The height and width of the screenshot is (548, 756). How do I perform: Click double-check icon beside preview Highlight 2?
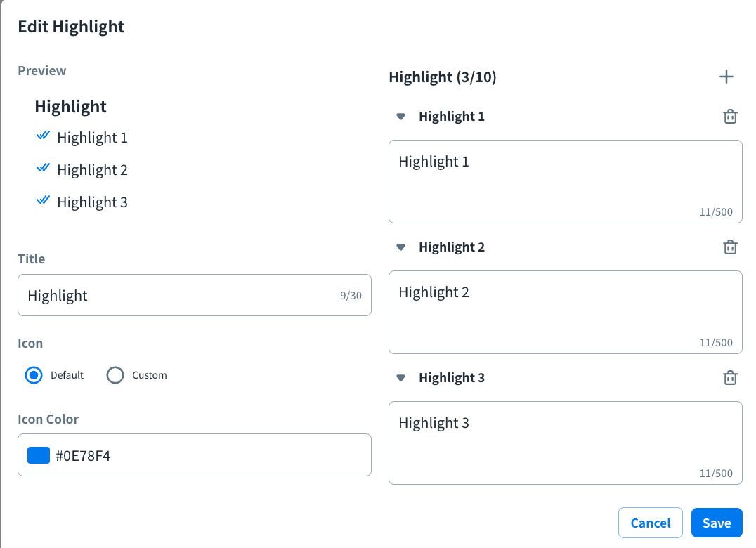(x=43, y=169)
